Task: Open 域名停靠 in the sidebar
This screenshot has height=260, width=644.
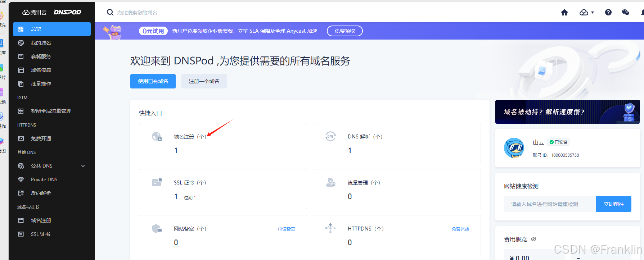Action: pos(52,70)
